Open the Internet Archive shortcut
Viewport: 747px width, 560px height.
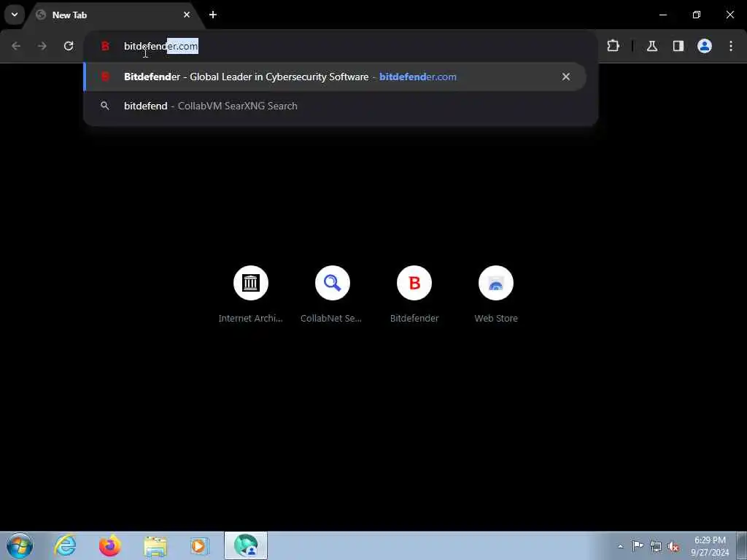click(x=251, y=295)
